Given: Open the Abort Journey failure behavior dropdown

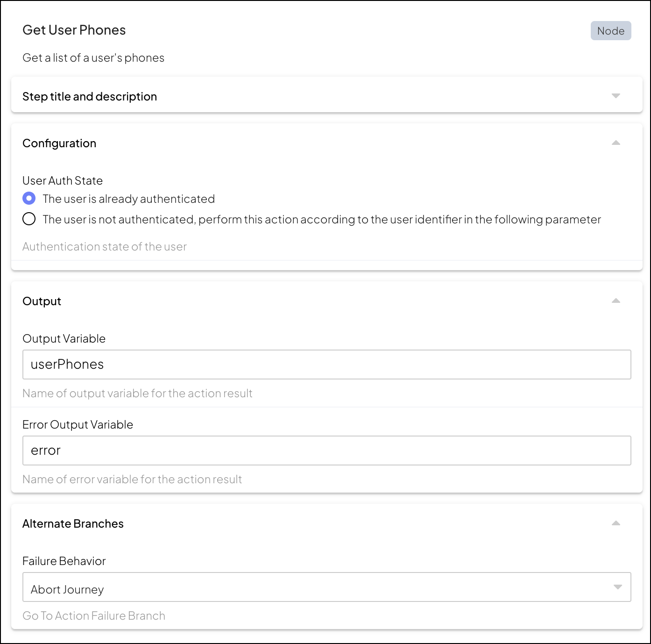Looking at the screenshot, I should (x=326, y=587).
